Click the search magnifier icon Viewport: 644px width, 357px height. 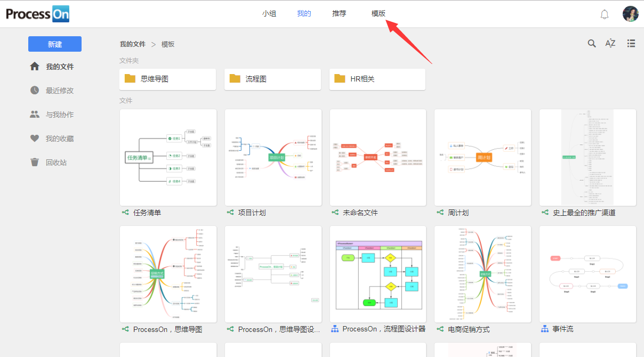coord(592,44)
